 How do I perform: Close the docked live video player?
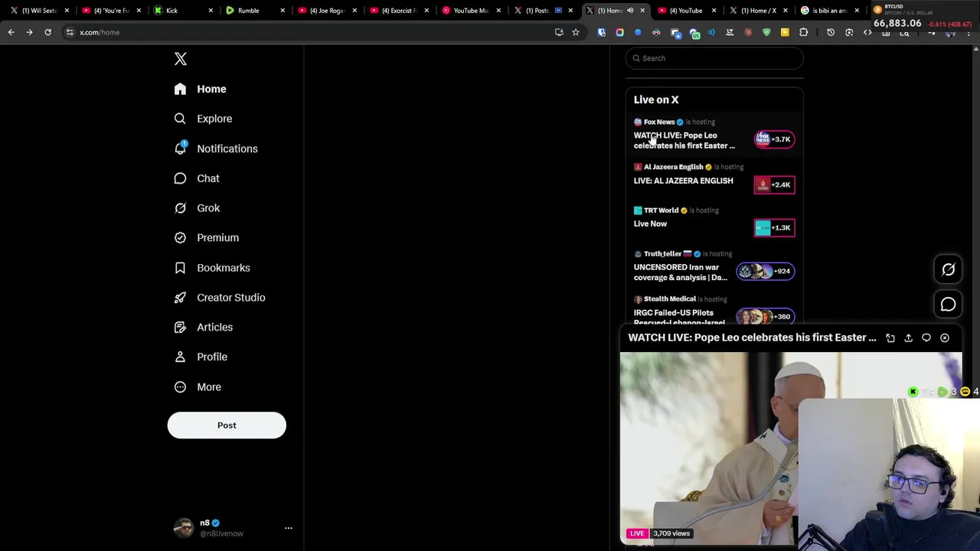945,337
